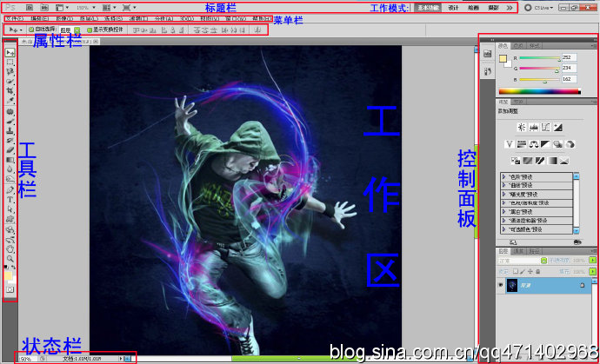Viewport: 600px width, 364px height.
Task: Choose the 摄影 workspace button
Action: click(493, 8)
